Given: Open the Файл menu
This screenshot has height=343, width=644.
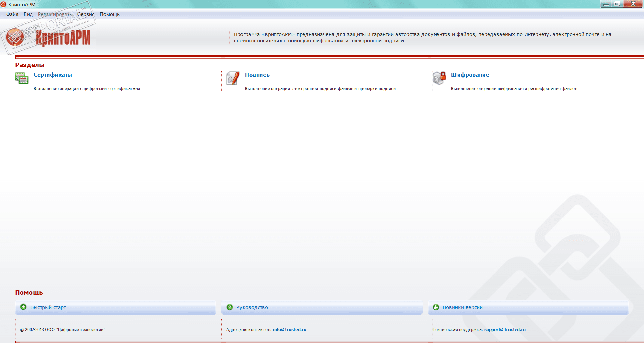Looking at the screenshot, I should coord(12,14).
